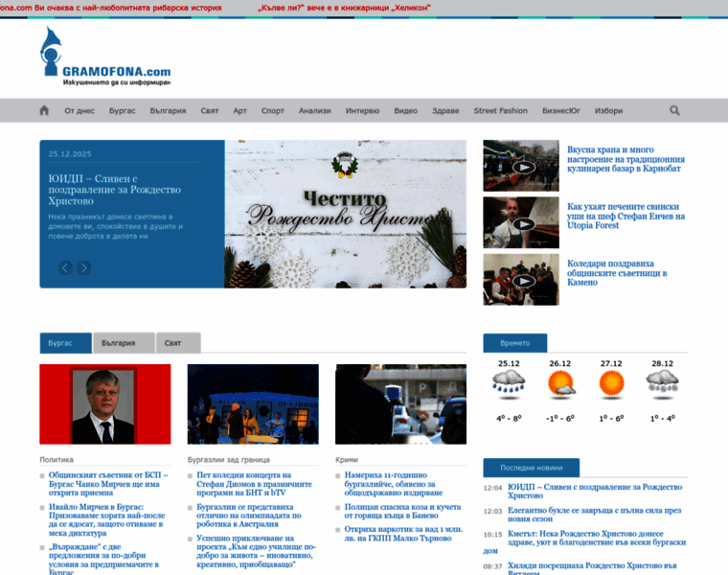The image size is (728, 575).
Task: Click the 26.12 partly sunny weather icon
Action: (560, 384)
